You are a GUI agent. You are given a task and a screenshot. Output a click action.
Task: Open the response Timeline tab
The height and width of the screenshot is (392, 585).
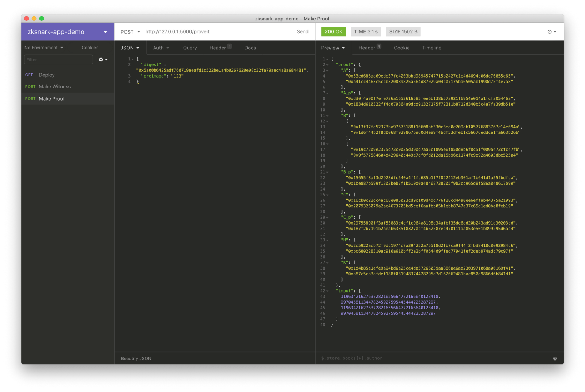[431, 48]
